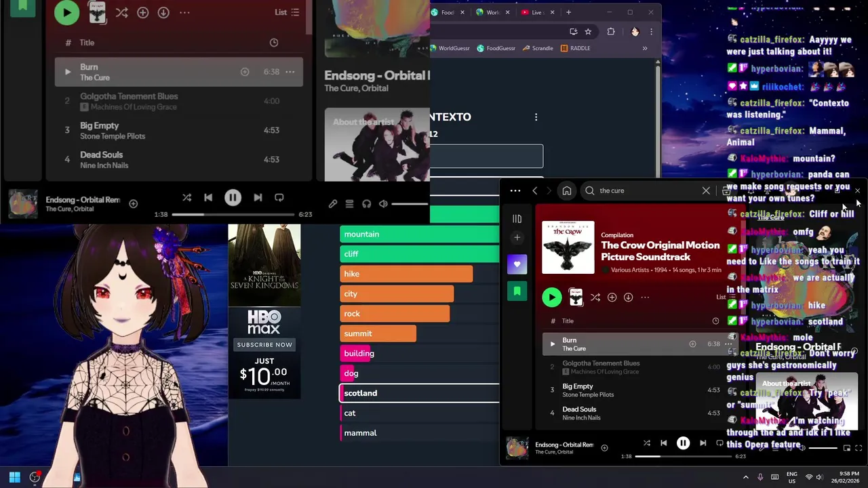Click the Contexto guess input field
Image resolution: width=868 pixels, height=488 pixels.
pyautogui.click(x=486, y=156)
